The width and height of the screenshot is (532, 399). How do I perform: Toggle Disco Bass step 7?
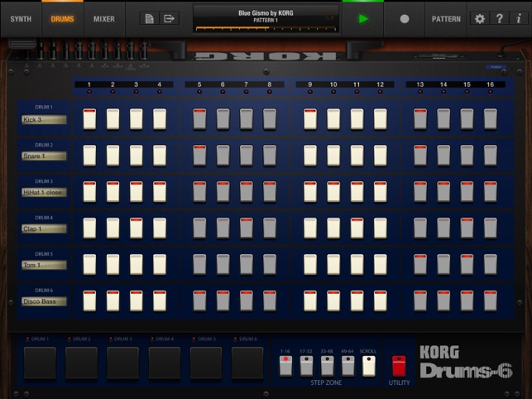coord(247,300)
